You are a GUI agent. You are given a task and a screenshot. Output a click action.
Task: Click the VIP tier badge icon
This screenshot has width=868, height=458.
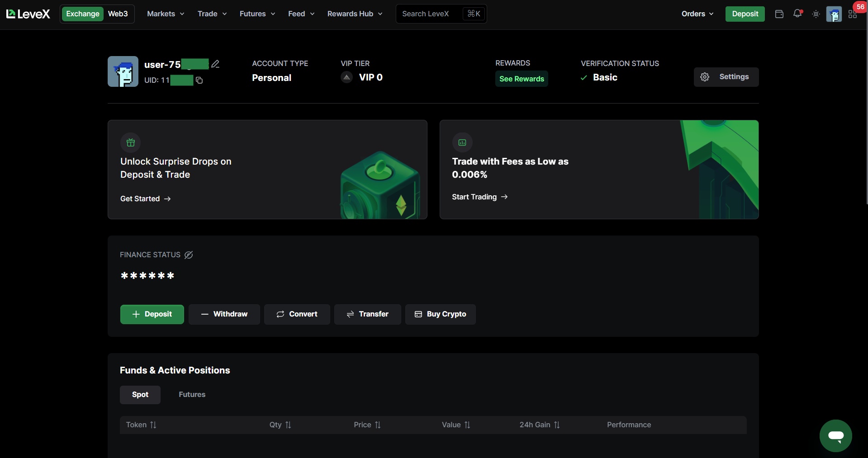click(x=346, y=77)
